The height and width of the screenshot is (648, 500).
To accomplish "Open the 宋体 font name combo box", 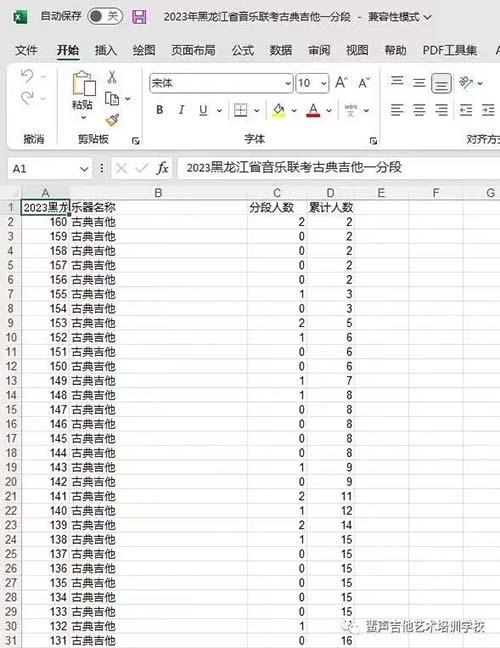I will point(221,83).
